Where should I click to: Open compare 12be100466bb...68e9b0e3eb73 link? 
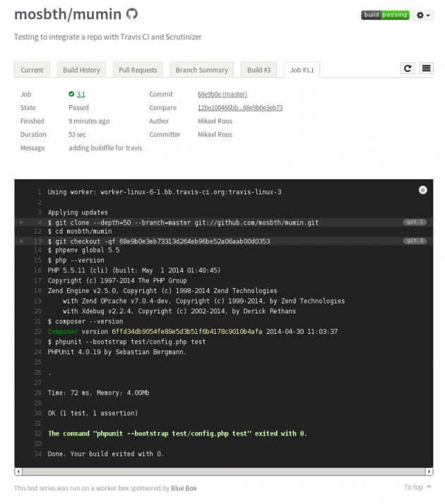[x=240, y=108]
